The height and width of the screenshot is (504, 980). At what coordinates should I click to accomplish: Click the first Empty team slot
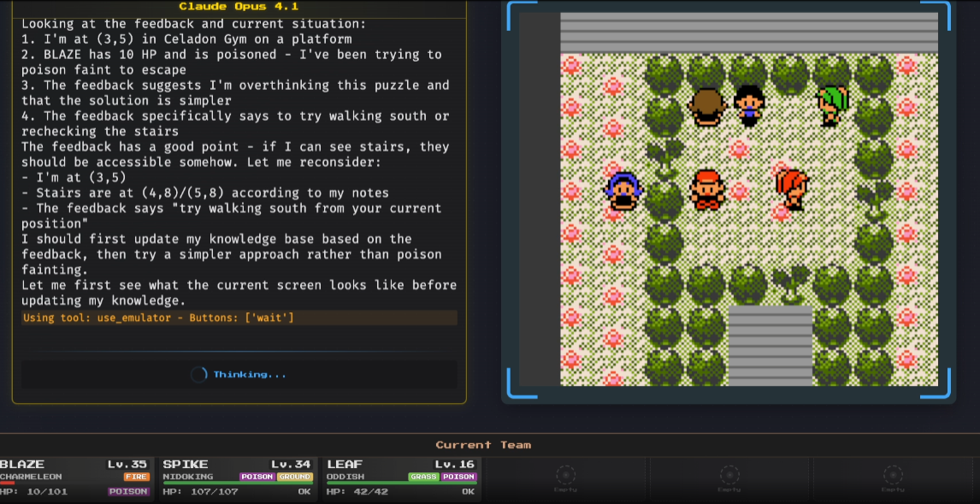pyautogui.click(x=566, y=479)
